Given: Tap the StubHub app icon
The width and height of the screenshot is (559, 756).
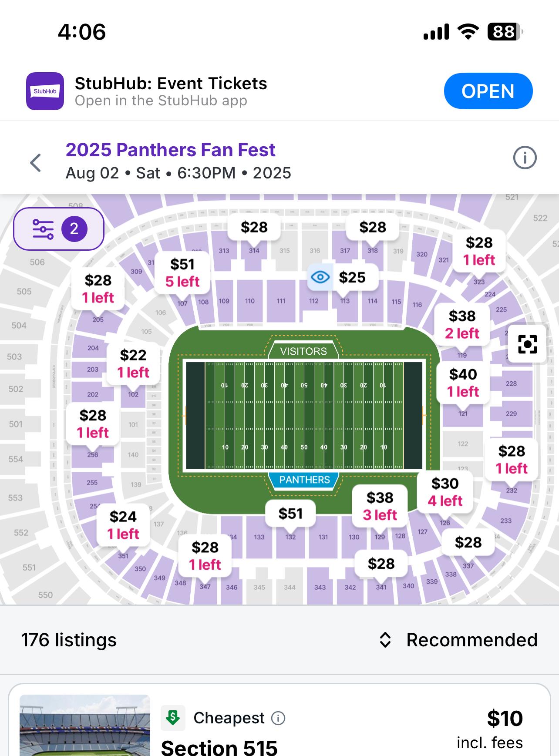Looking at the screenshot, I should pos(45,91).
